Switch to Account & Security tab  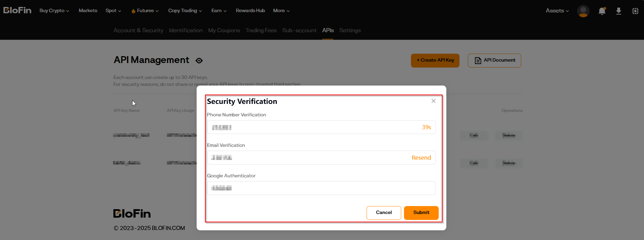tap(138, 30)
